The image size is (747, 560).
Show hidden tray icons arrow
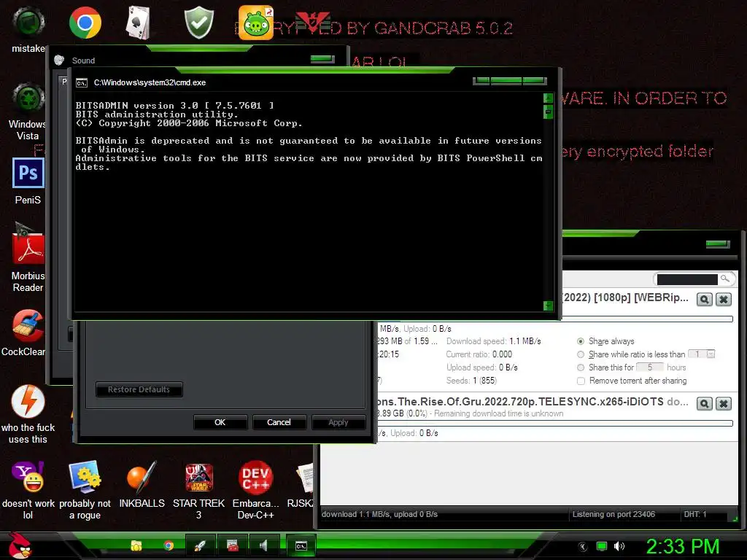[x=583, y=546]
